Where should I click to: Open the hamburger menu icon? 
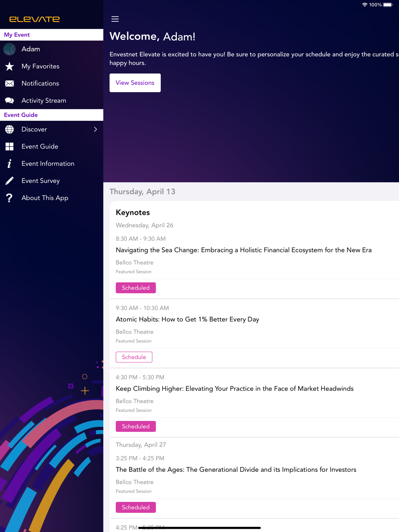click(115, 19)
